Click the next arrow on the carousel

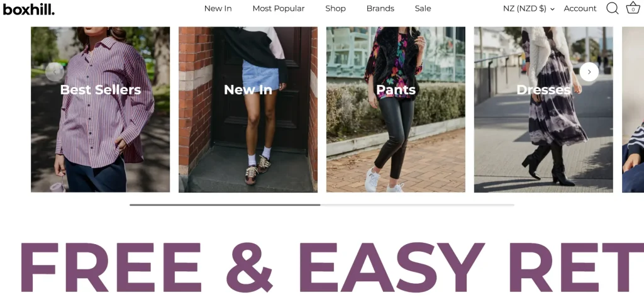click(589, 72)
